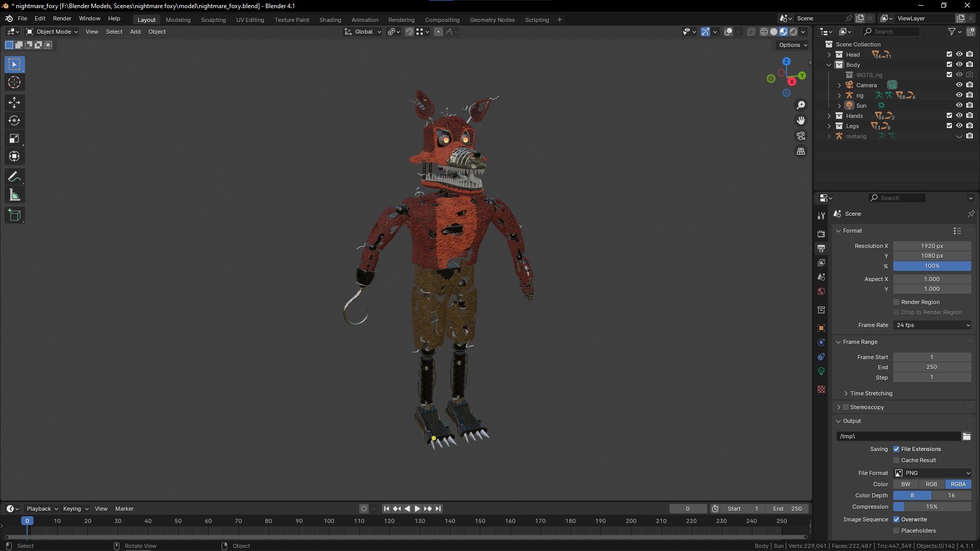
Task: Open the Tool properties tab
Action: coord(821,216)
